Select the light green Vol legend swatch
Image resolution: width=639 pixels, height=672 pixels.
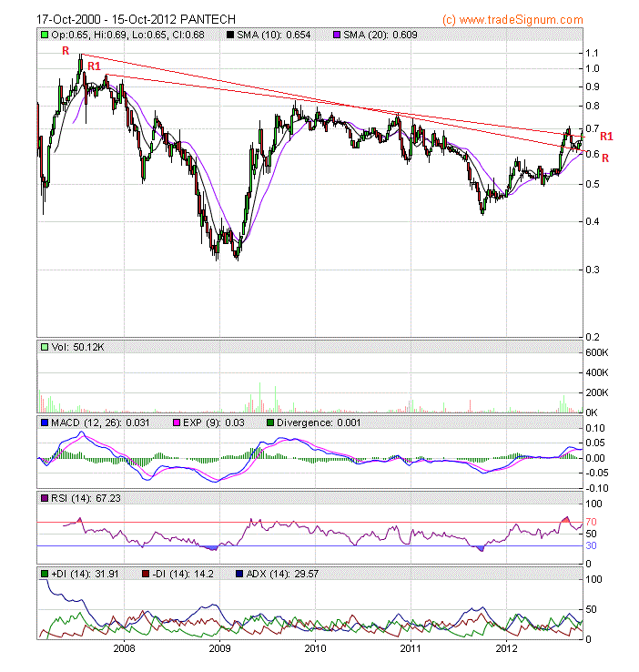click(x=44, y=347)
